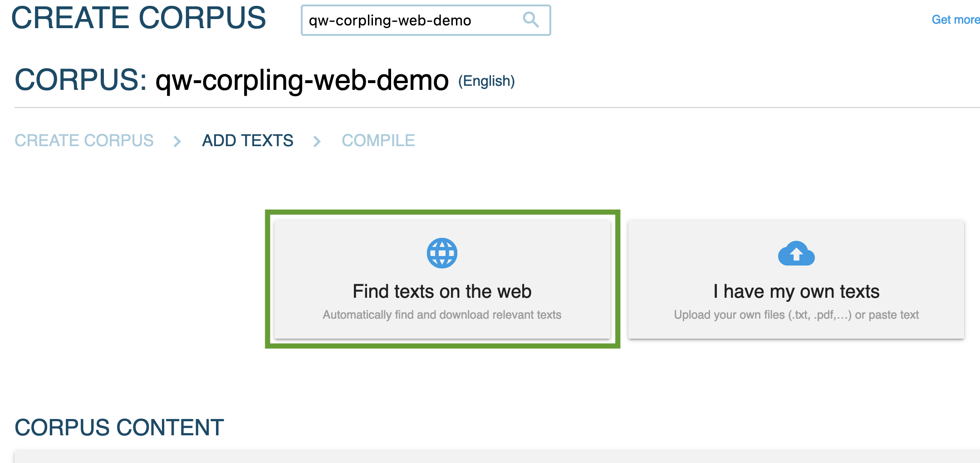Click the CORPUS CONTENT section heading

(x=119, y=427)
